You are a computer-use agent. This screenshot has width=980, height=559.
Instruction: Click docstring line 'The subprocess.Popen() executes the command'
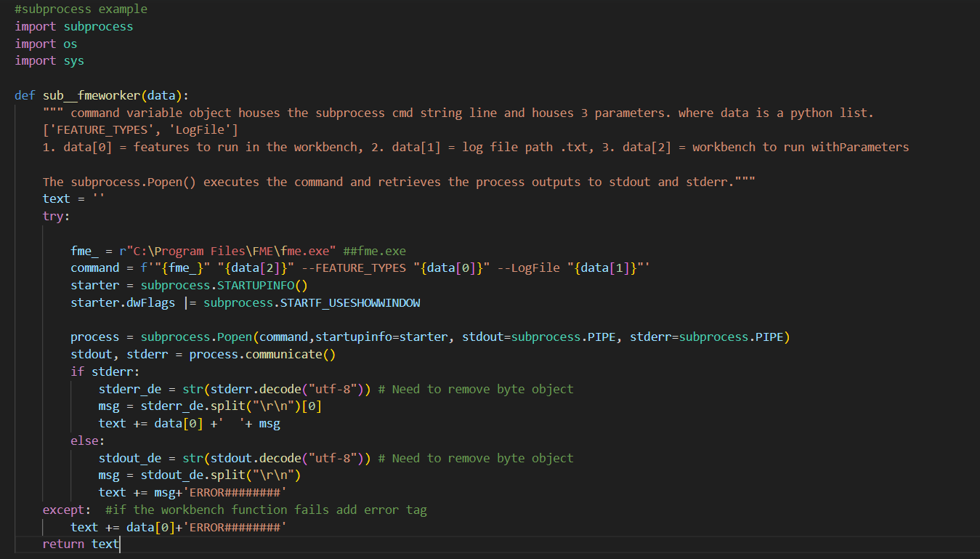pos(399,182)
